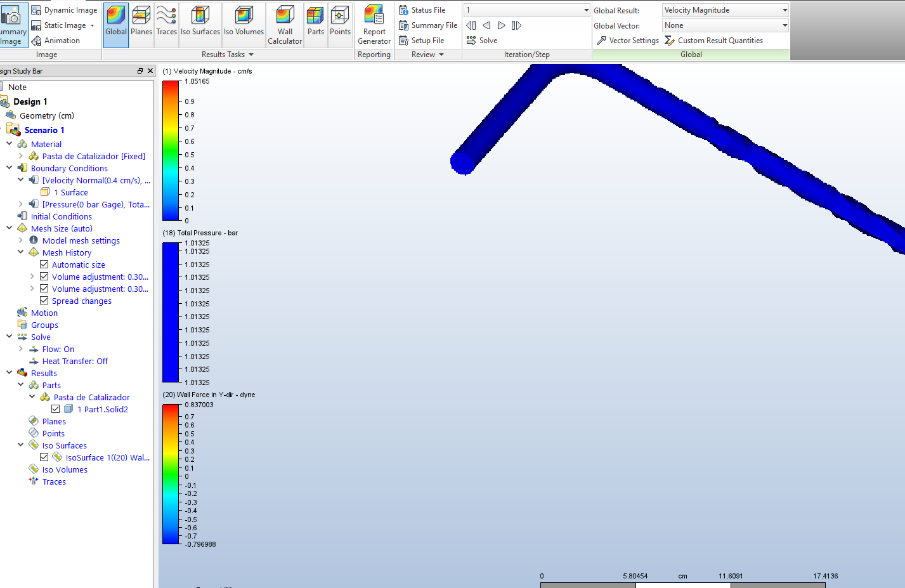Launch the Wall Calculator
The image size is (905, 588).
pyautogui.click(x=285, y=25)
